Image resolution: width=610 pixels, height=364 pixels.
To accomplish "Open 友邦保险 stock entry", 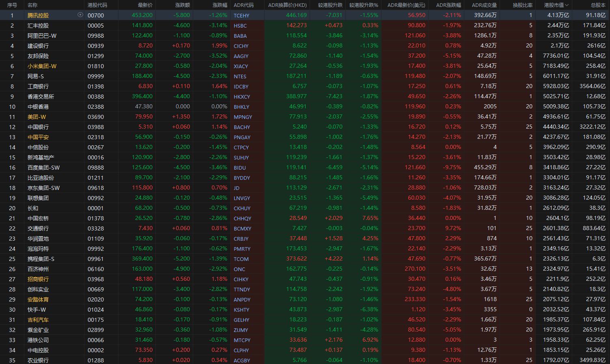I will point(38,56).
